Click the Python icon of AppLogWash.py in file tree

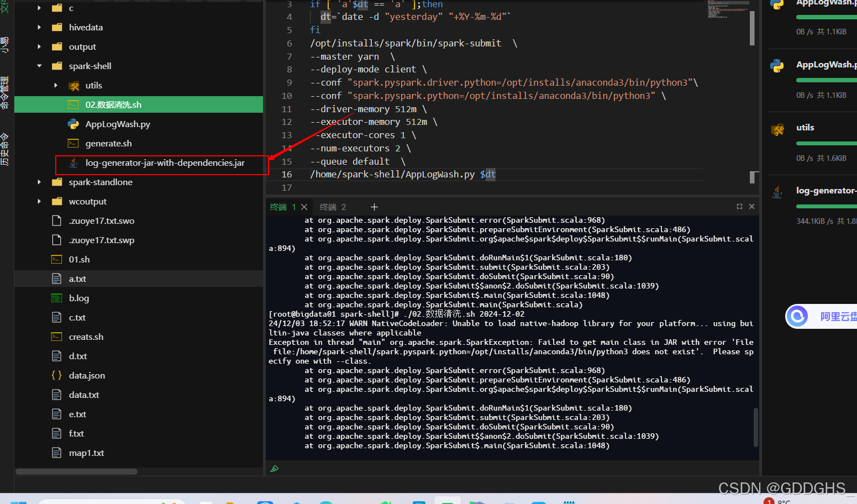(x=73, y=124)
